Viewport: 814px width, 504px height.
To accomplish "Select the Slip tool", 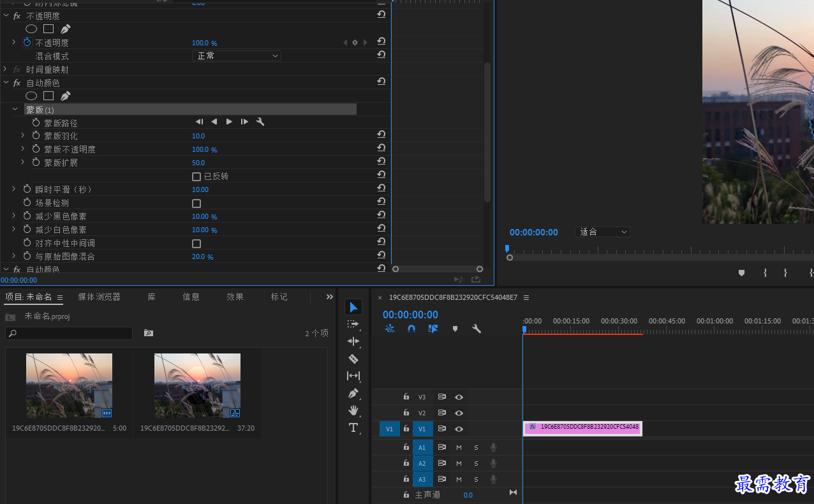I will pos(353,376).
